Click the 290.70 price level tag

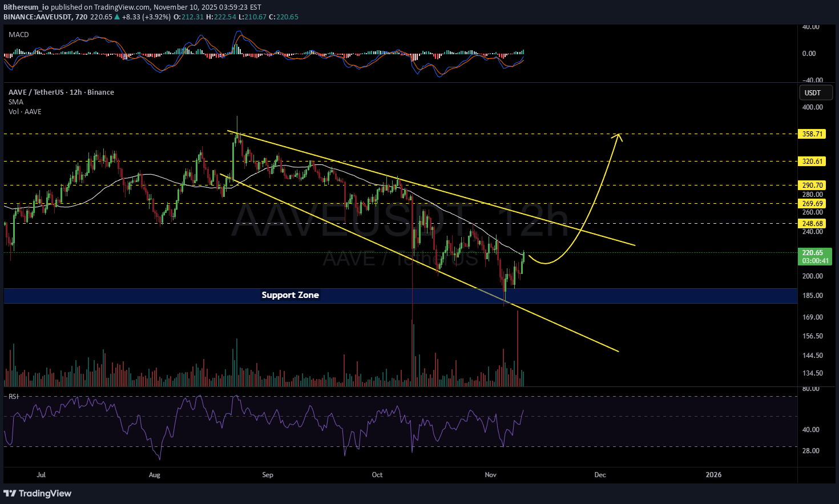click(x=812, y=186)
